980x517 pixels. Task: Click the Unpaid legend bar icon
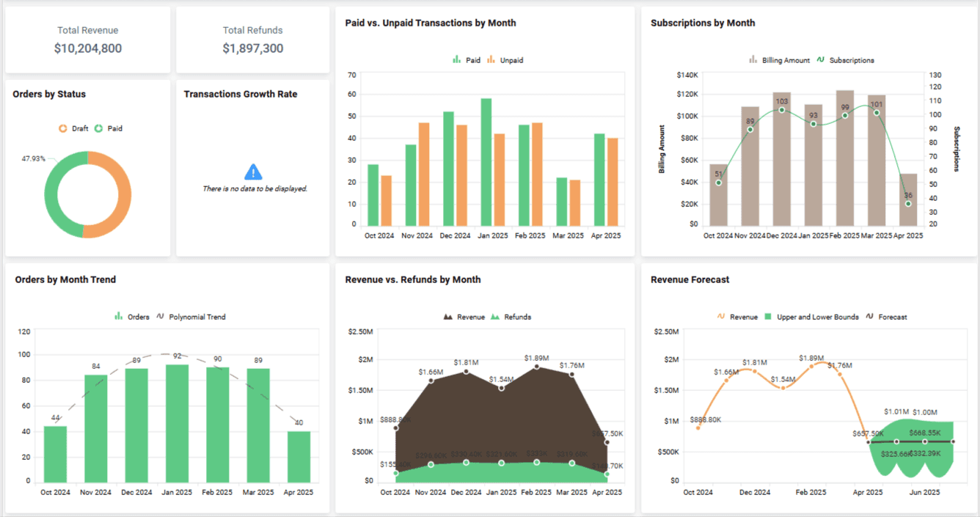tap(489, 60)
